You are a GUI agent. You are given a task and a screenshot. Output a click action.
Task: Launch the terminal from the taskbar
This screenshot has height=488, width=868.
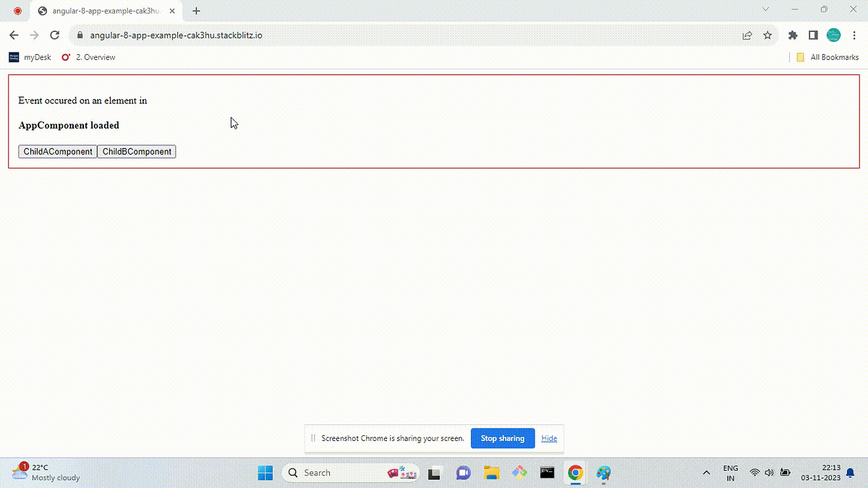(547, 473)
